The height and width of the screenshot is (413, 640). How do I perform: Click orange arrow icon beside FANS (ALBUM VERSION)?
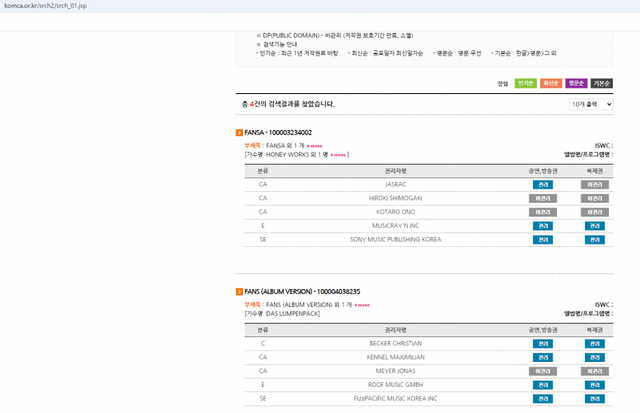(238, 291)
